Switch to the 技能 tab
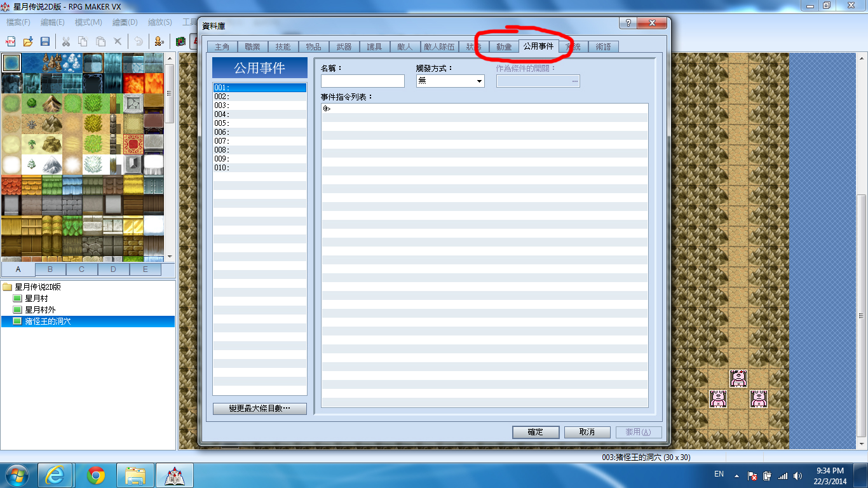 coord(283,47)
